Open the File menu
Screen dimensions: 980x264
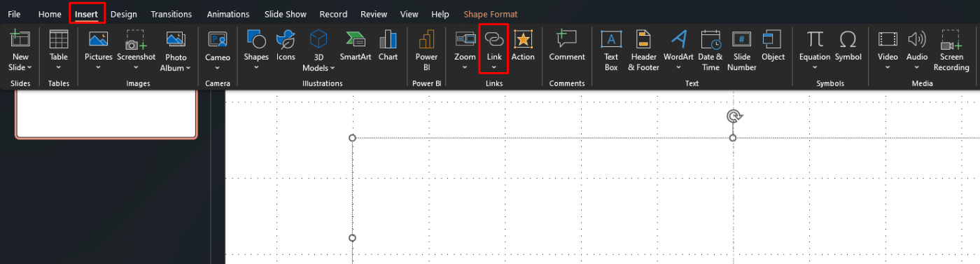pyautogui.click(x=14, y=14)
